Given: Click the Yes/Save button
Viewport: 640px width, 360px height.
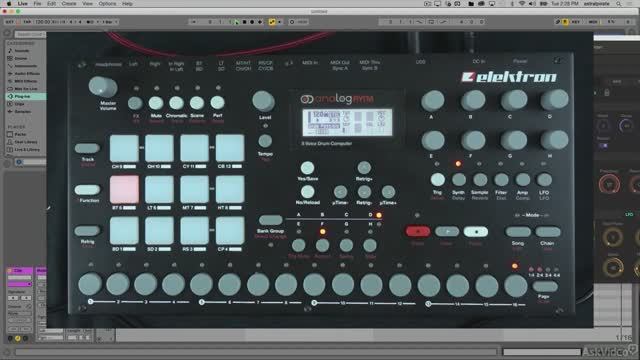Looking at the screenshot, I should 307,168.
